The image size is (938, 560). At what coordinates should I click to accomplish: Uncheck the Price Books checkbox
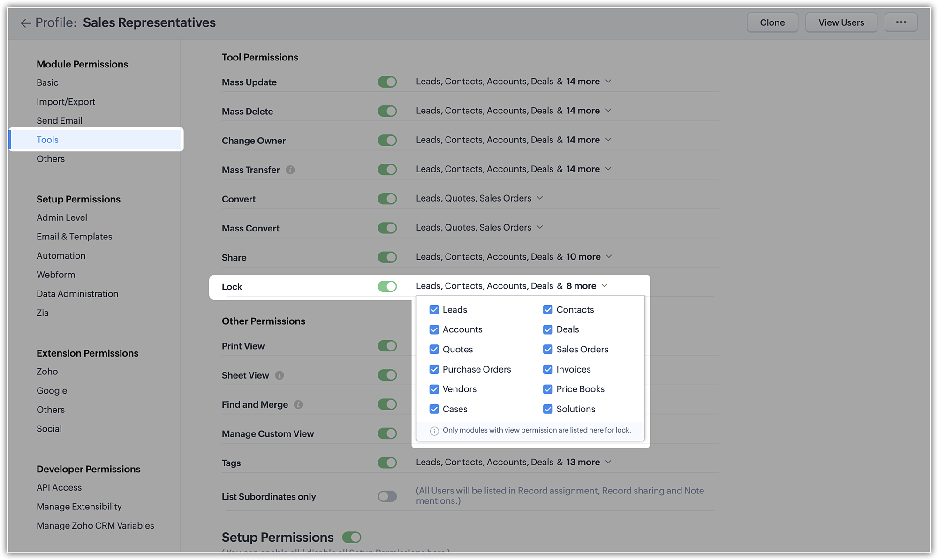(x=547, y=389)
